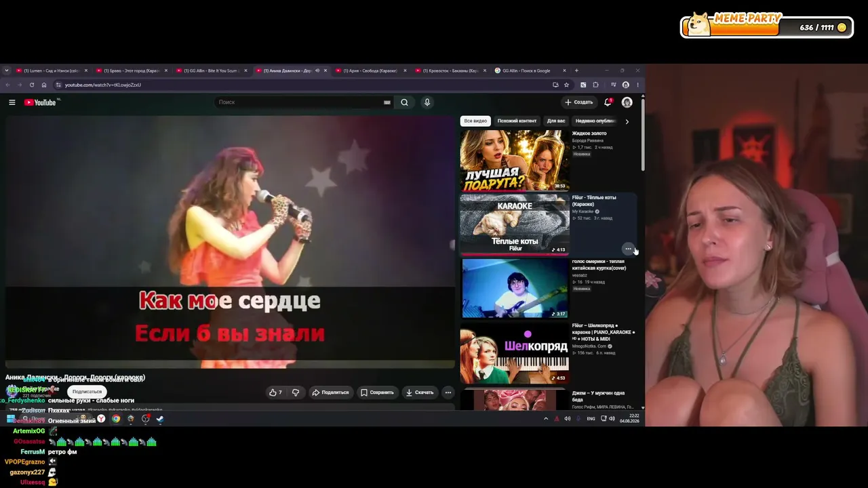Viewport: 868px width, 488px height.
Task: Open more actions below the video
Action: coord(448,392)
